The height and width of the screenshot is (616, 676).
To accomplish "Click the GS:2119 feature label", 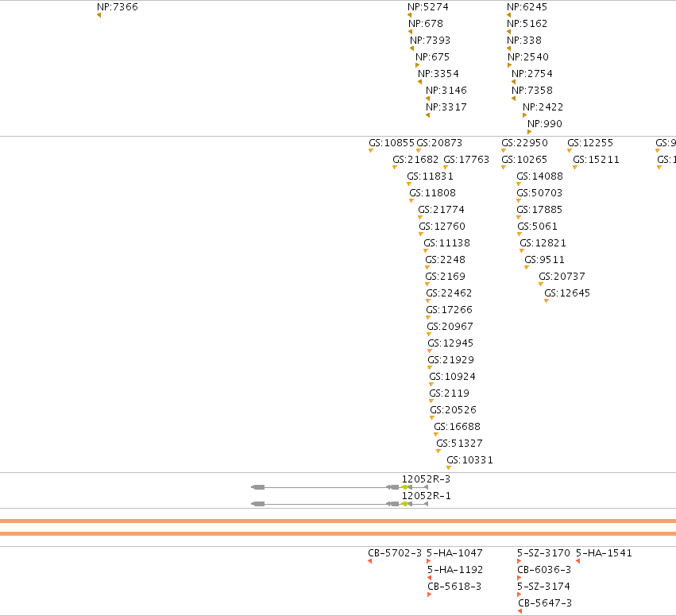I will (x=450, y=393).
